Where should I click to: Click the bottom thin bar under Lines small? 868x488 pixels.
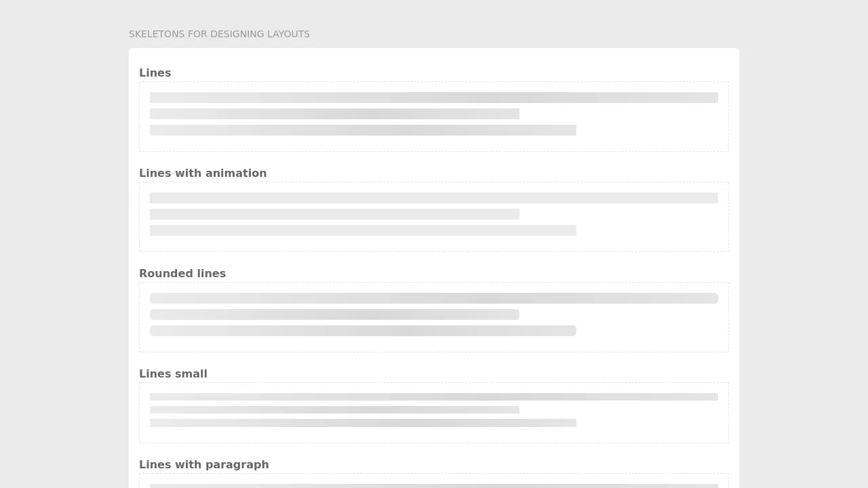[363, 423]
